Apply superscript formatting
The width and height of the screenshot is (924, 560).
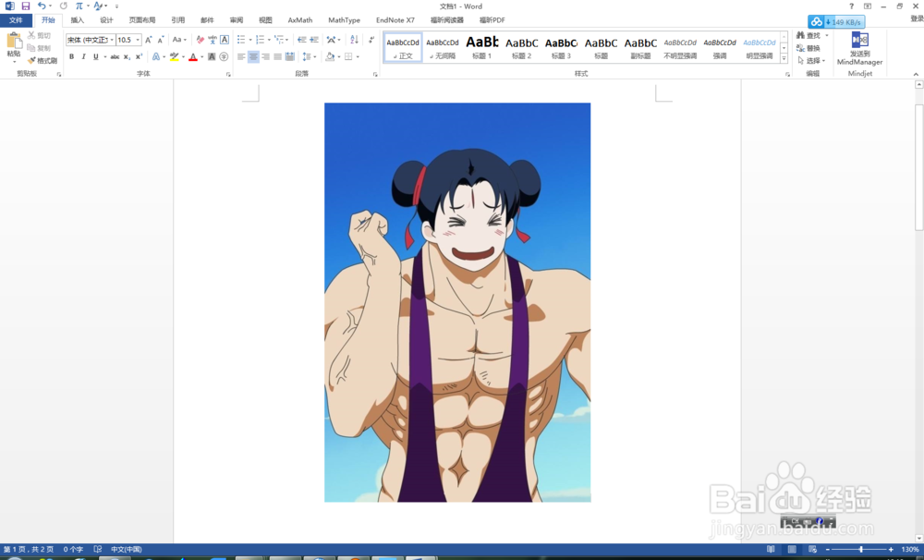pos(139,56)
